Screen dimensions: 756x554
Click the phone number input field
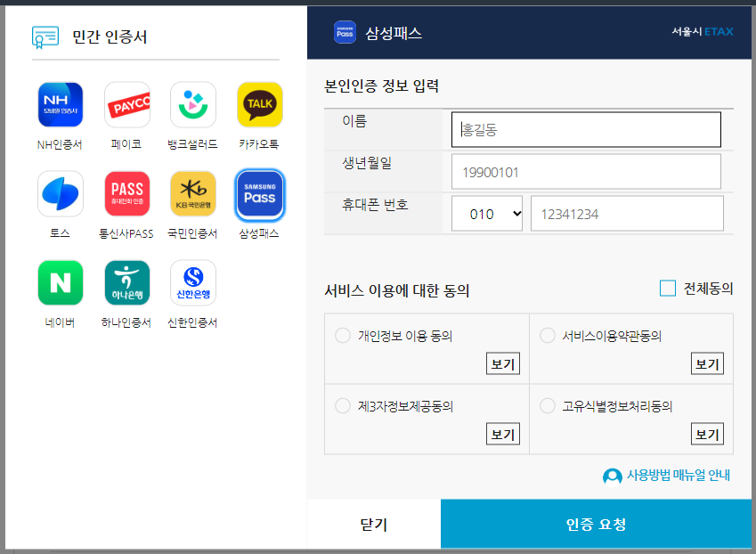tap(627, 214)
